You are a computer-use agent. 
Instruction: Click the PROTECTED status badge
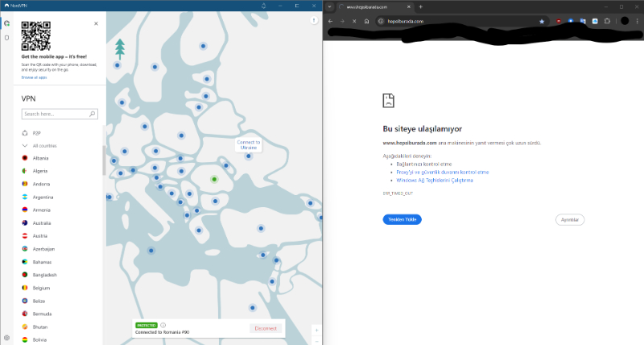point(147,326)
